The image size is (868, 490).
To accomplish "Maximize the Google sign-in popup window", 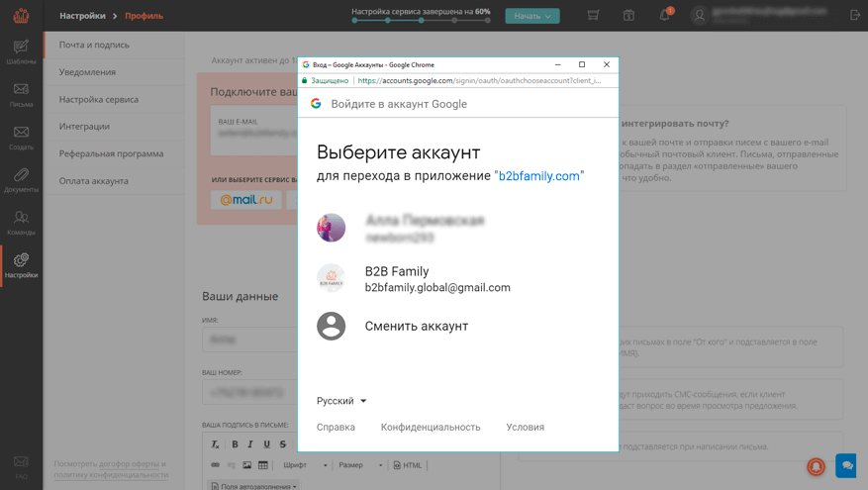I will click(x=582, y=64).
